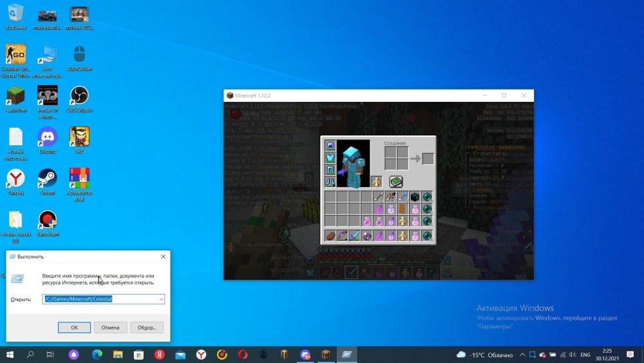Open taskbar search magnifier
Image resolution: width=644 pixels, height=363 pixels.
(30, 355)
